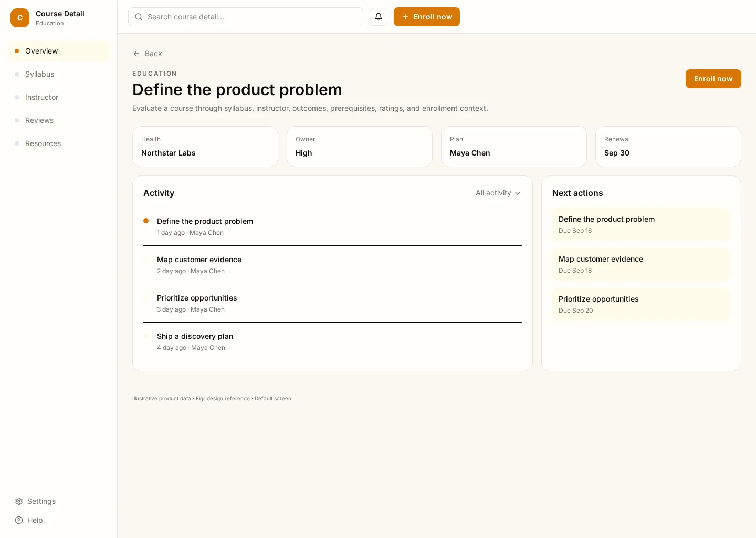
Task: Open the Prioritize opportunities next action card
Action: 641,304
